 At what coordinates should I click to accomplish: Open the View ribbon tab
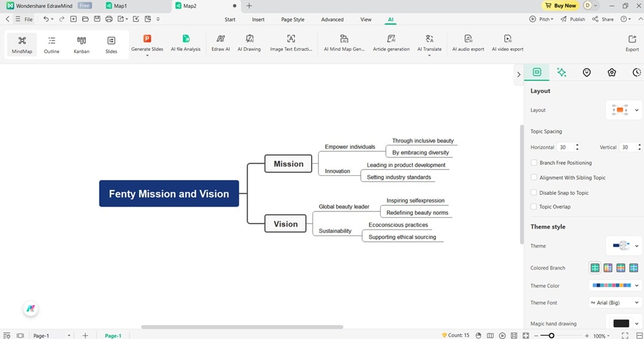tap(366, 19)
